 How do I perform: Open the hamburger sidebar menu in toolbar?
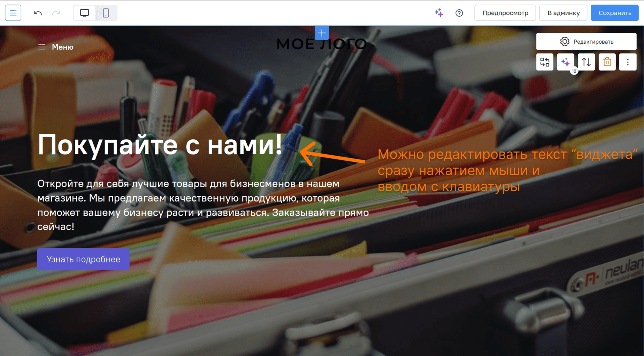click(13, 13)
